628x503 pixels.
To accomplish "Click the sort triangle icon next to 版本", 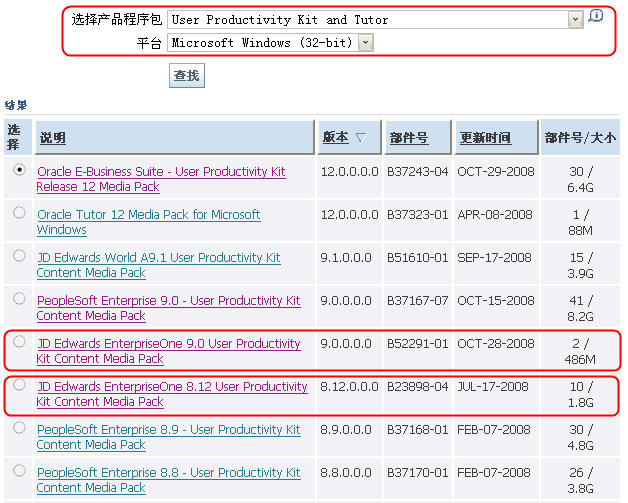I will [x=360, y=138].
